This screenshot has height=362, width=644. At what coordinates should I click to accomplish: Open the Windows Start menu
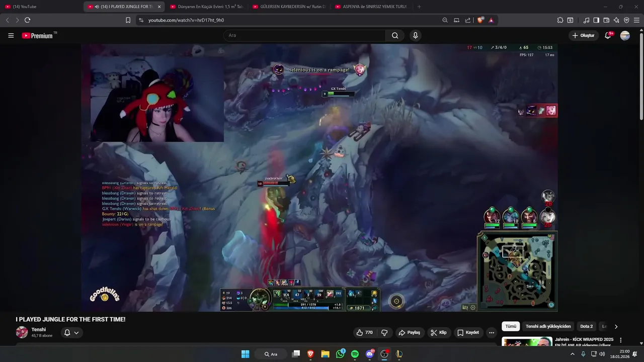tap(245, 354)
